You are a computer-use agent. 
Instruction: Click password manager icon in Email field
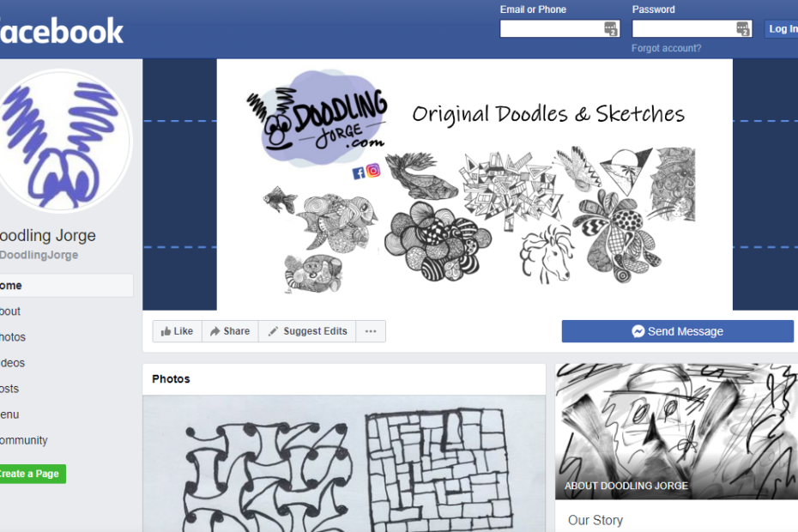click(x=611, y=29)
